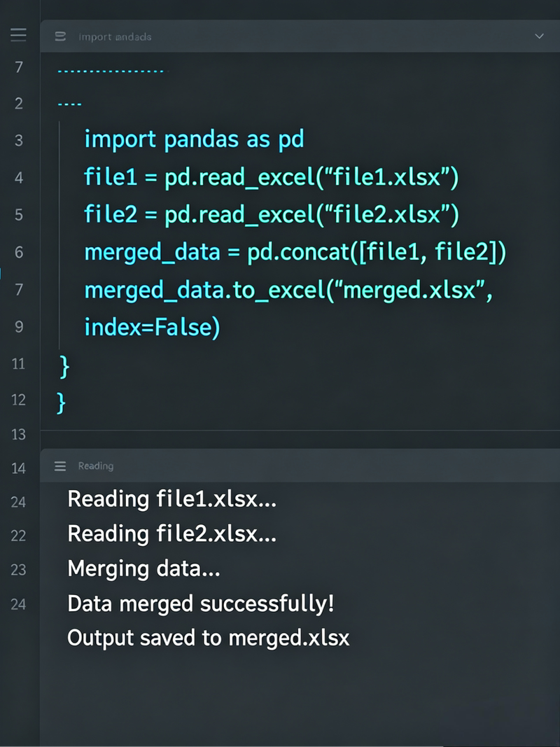Select the 'import pandas' header tab title
Viewport: 560px width, 747px height.
click(x=115, y=36)
